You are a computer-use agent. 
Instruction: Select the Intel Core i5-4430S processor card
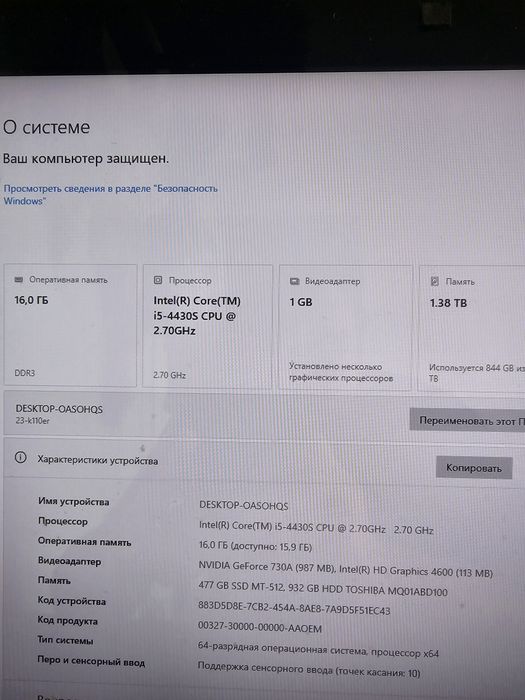[x=208, y=326]
